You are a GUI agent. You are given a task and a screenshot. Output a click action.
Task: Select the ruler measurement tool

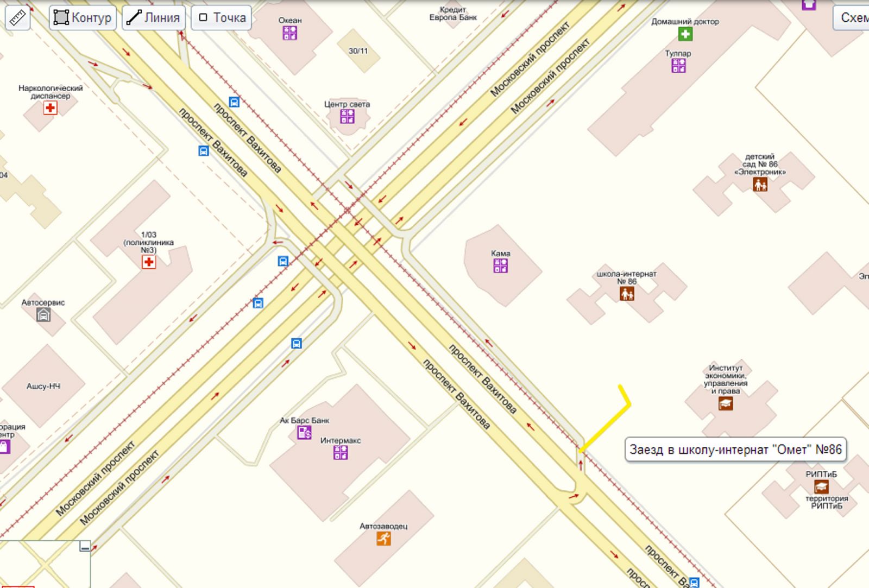point(17,18)
